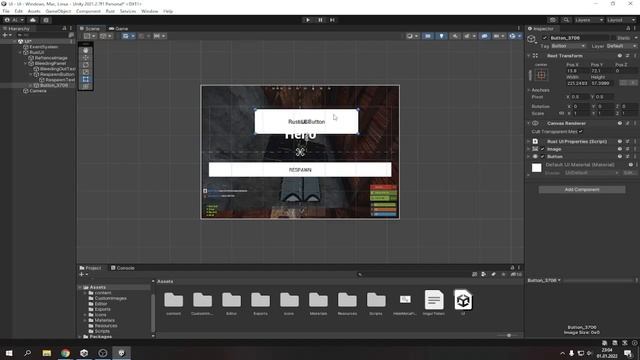Open the Gizmos dropdown in Scene

515,36
